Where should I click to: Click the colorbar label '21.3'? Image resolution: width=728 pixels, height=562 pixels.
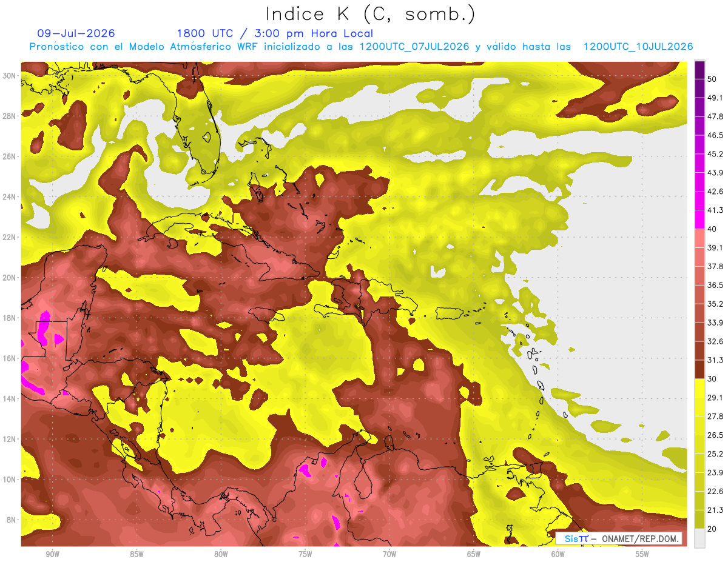715,510
